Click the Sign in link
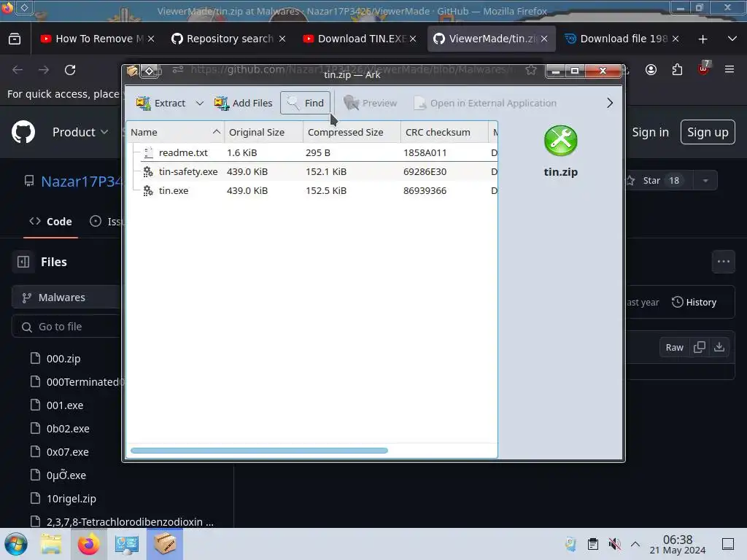The image size is (747, 560). [650, 132]
